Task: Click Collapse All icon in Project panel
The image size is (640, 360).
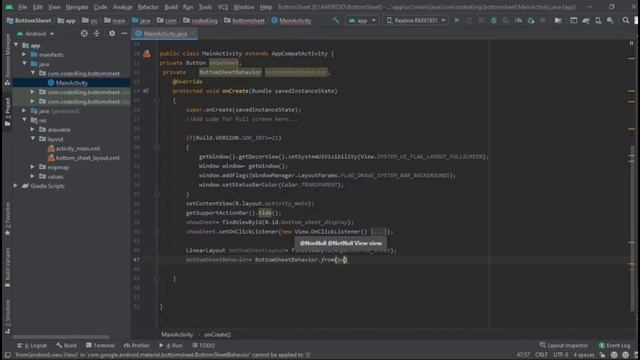Action: coord(97,33)
